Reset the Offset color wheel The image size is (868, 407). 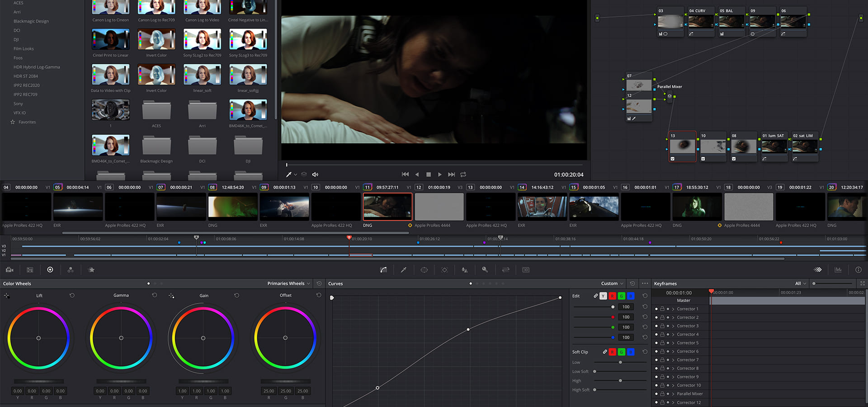(x=319, y=295)
